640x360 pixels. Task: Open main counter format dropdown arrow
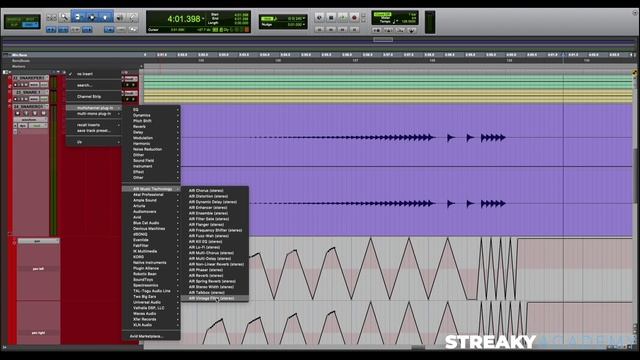(203, 18)
